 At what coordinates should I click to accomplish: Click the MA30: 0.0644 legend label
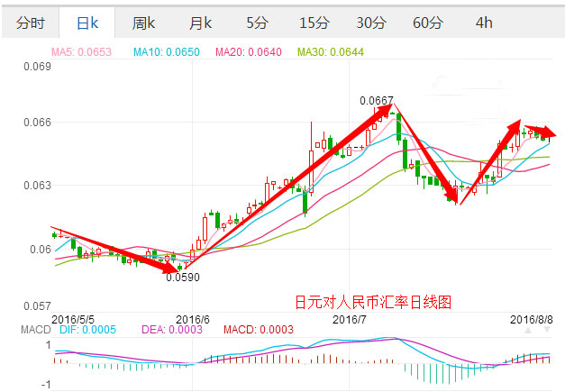331,52
